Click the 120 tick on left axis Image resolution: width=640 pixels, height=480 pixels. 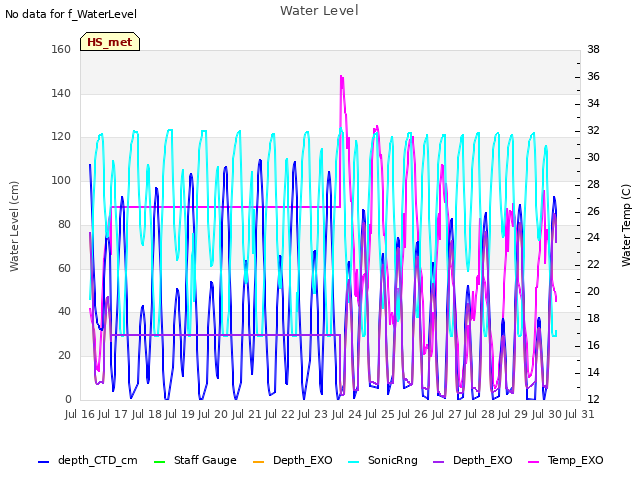click(x=61, y=137)
